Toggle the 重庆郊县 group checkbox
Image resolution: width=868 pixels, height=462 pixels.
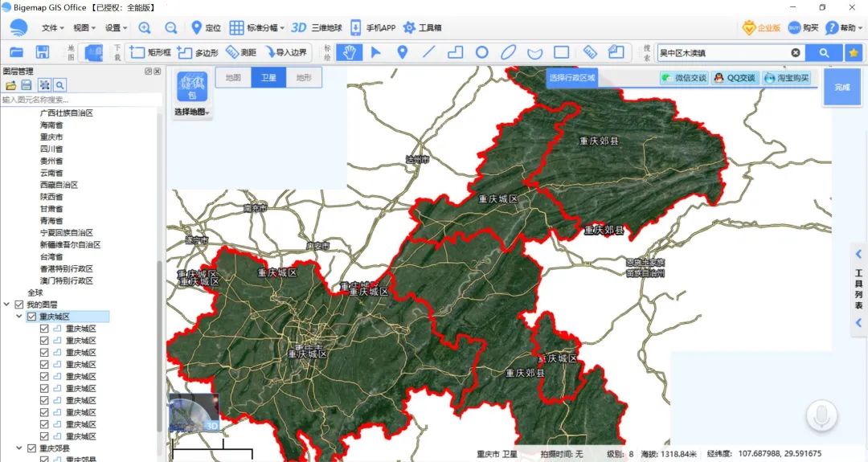tap(31, 448)
